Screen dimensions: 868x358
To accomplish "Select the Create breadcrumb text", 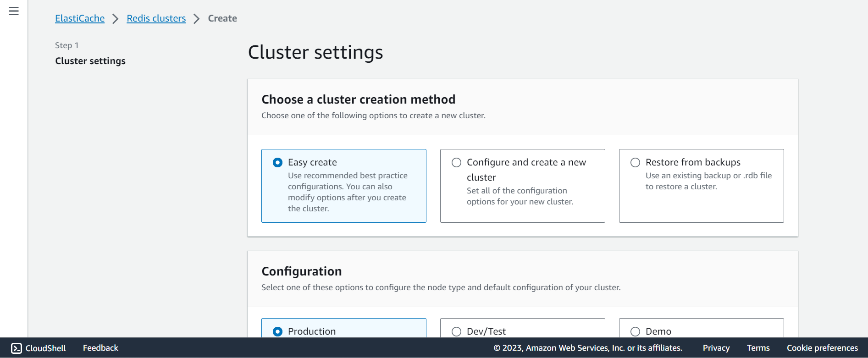I will pyautogui.click(x=222, y=18).
